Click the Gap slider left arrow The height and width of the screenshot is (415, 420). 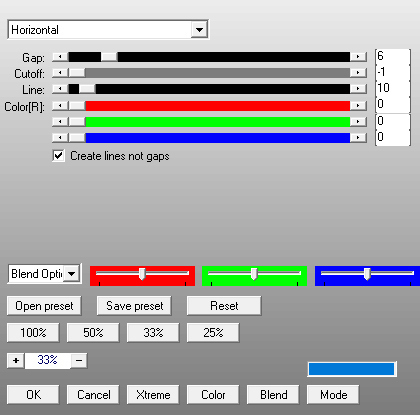click(60, 57)
